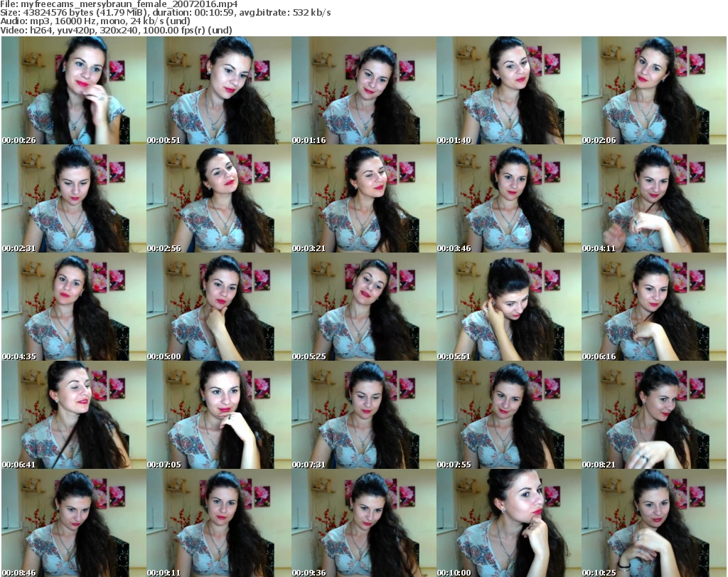The width and height of the screenshot is (728, 577).
Task: Choose the last frame stamped 00:10:25
Action: 654,523
